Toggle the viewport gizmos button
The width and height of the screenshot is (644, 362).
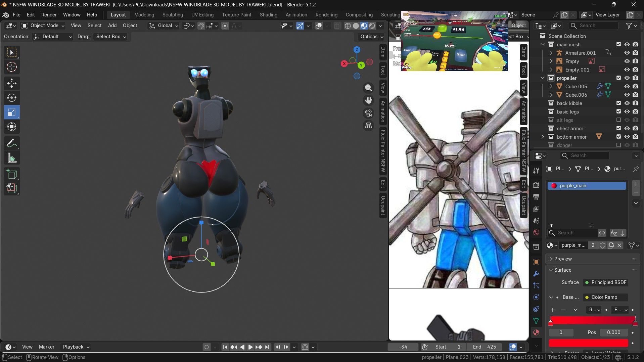pos(300,26)
